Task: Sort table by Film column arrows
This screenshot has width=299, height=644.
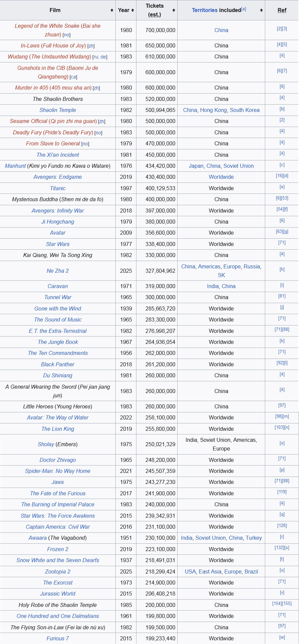Action: (112, 10)
